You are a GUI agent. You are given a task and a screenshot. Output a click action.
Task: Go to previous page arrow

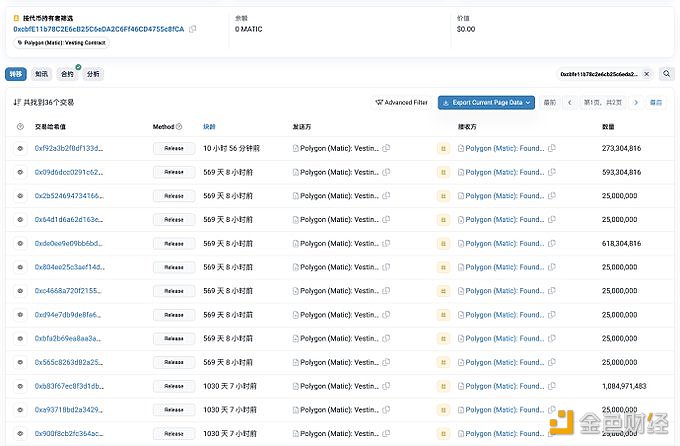click(569, 102)
